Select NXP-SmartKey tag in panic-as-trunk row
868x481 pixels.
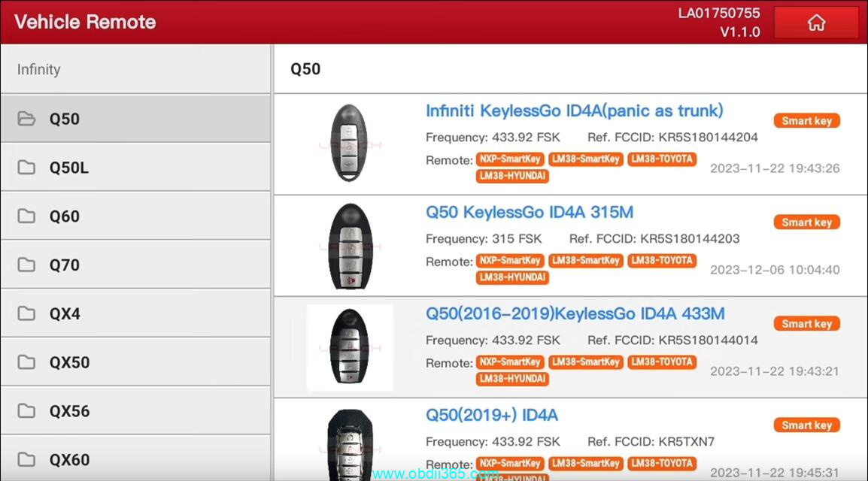(510, 159)
